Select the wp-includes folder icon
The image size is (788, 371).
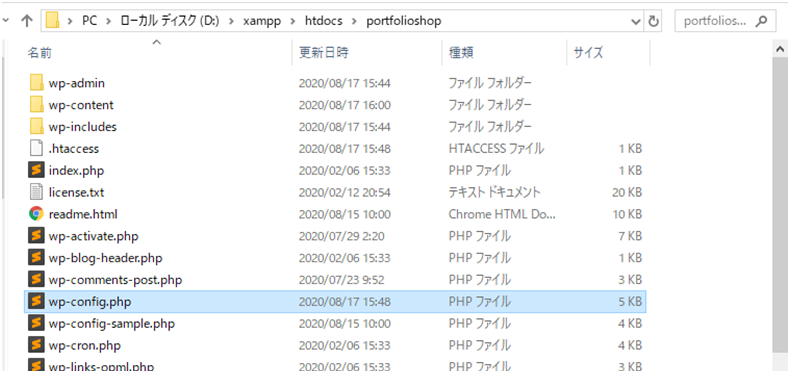pos(37,127)
